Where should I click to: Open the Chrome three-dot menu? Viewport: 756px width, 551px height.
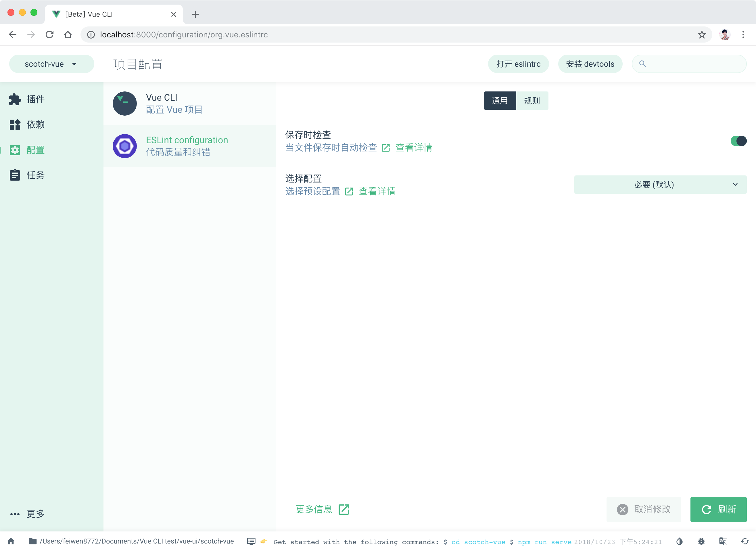(743, 34)
